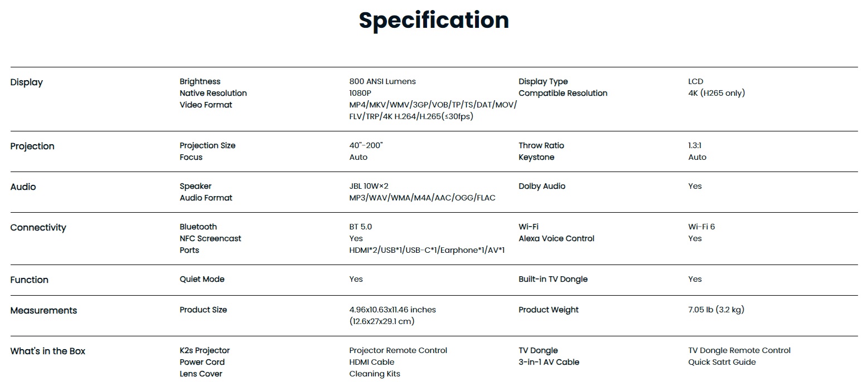Click the Wi-Fi 6 value

[701, 227]
